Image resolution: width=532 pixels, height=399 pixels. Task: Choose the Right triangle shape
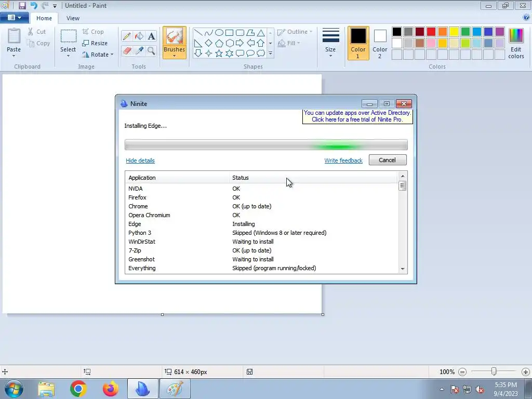198,43
